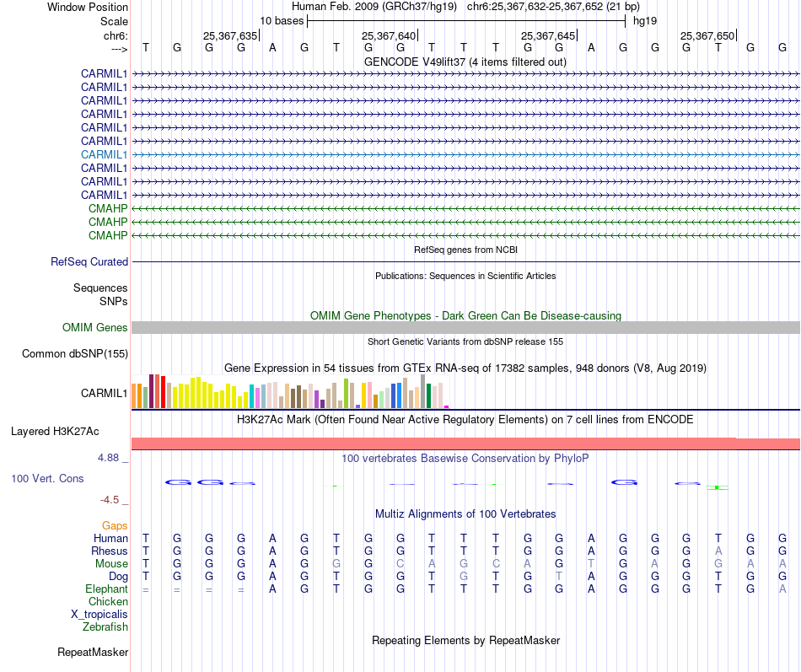Viewport: 801px width, 672px height.
Task: Select the X_tropicalis alignment row label
Action: coord(99,615)
